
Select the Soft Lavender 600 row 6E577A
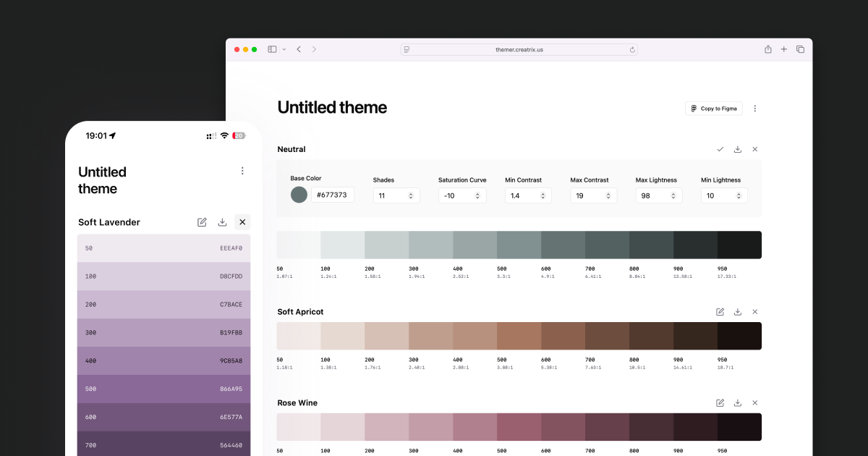pyautogui.click(x=164, y=417)
